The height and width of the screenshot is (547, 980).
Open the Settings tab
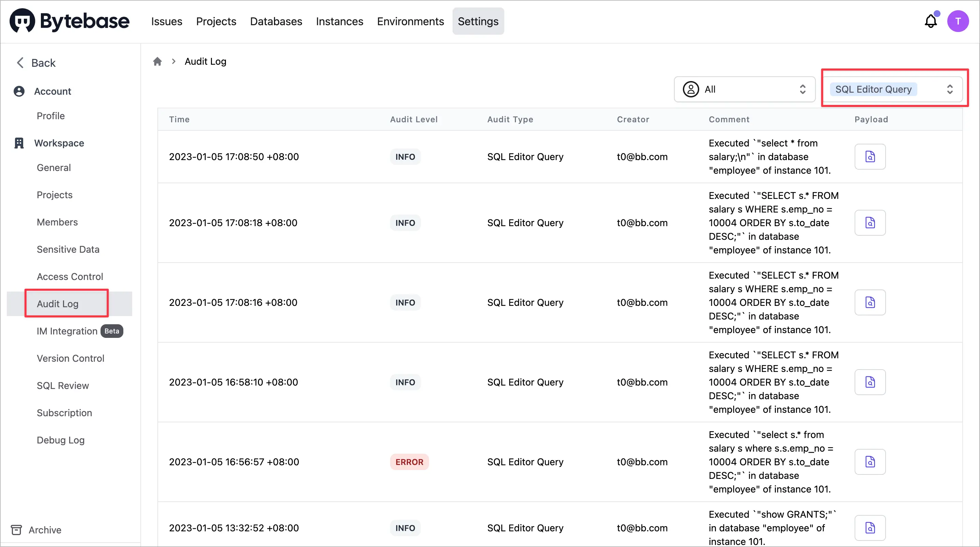click(x=478, y=21)
